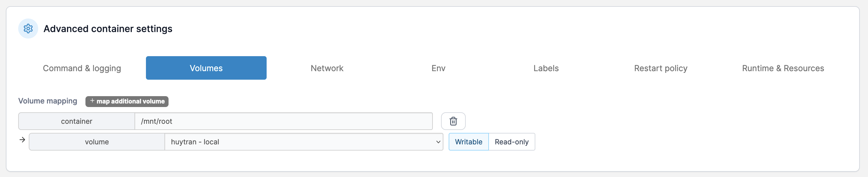Click the volume label box

coord(97,142)
